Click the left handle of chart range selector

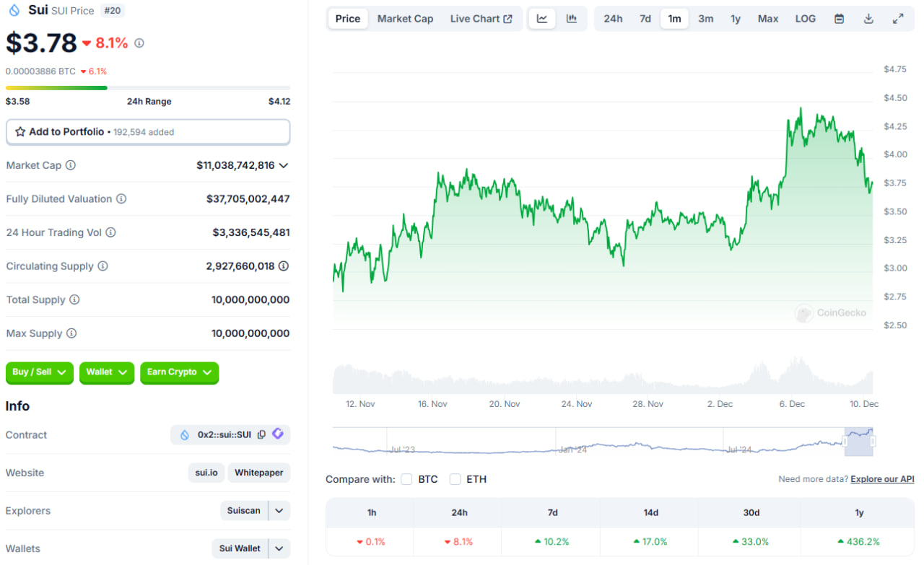pos(845,442)
